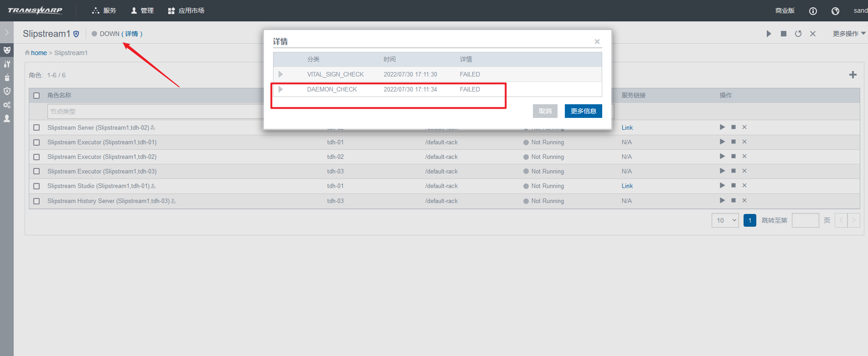The height and width of the screenshot is (356, 868).
Task: Toggle the select-all roles checkbox
Action: click(x=36, y=96)
